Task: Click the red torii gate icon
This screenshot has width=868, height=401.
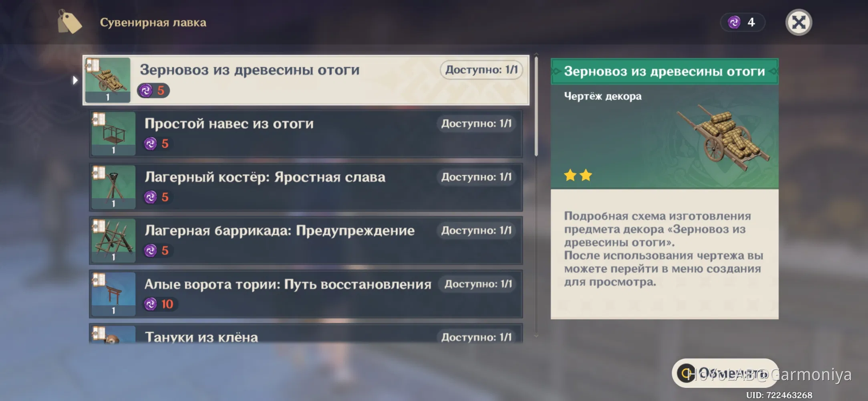Action: click(113, 294)
